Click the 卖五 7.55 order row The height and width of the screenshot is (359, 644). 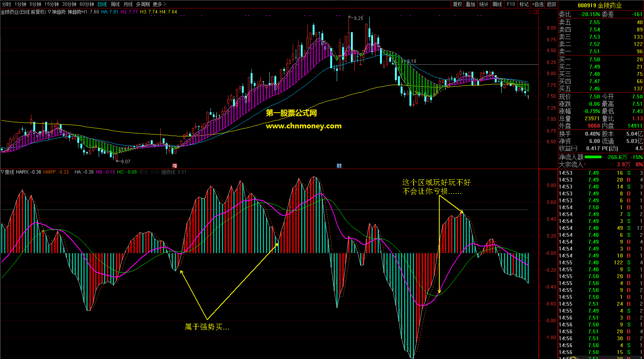[600, 23]
